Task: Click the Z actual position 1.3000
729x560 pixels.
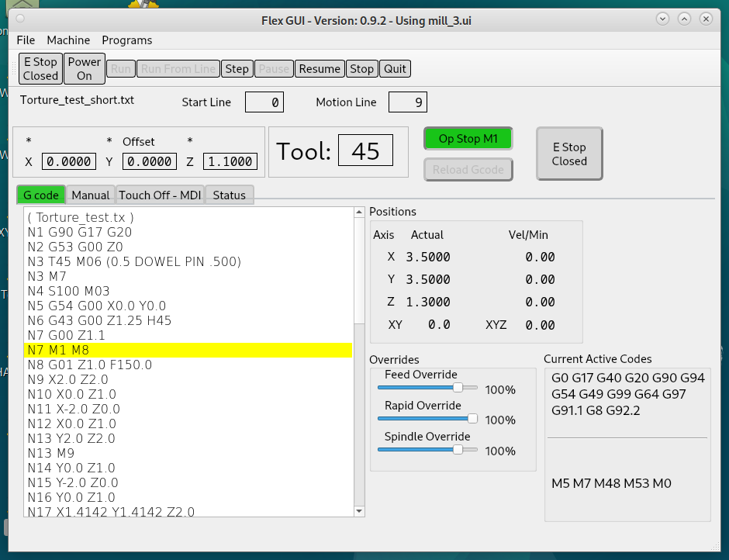Action: click(x=428, y=302)
